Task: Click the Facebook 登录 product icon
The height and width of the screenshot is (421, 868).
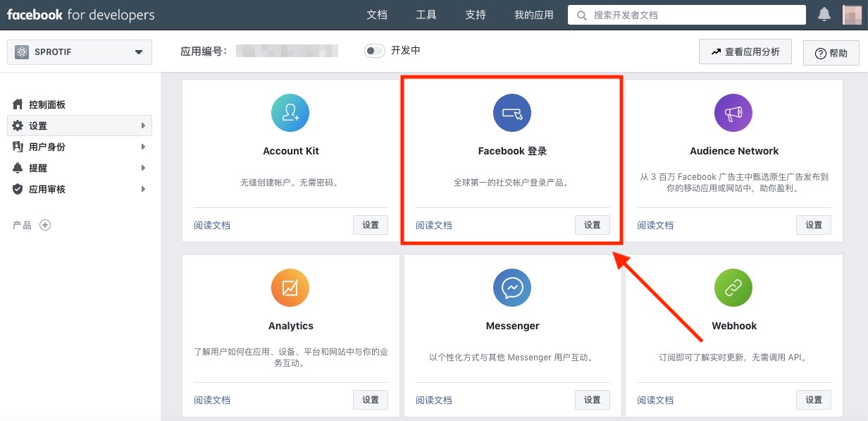Action: (512, 113)
